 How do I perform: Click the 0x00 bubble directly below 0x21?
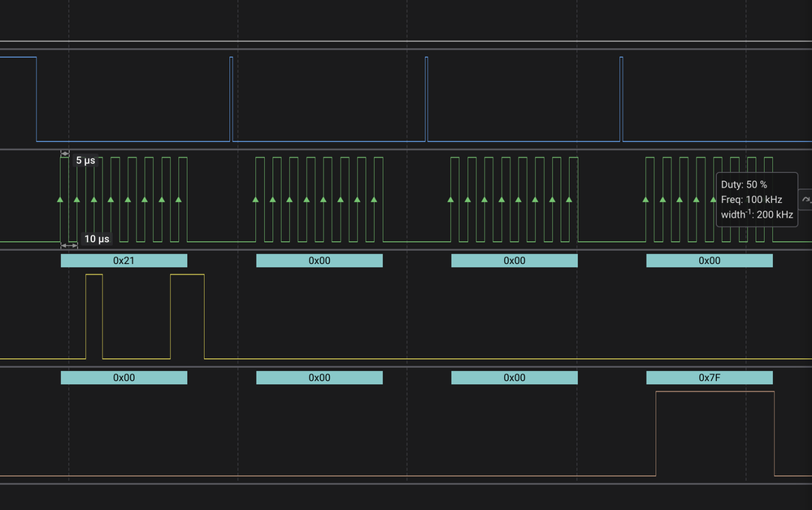pos(124,378)
